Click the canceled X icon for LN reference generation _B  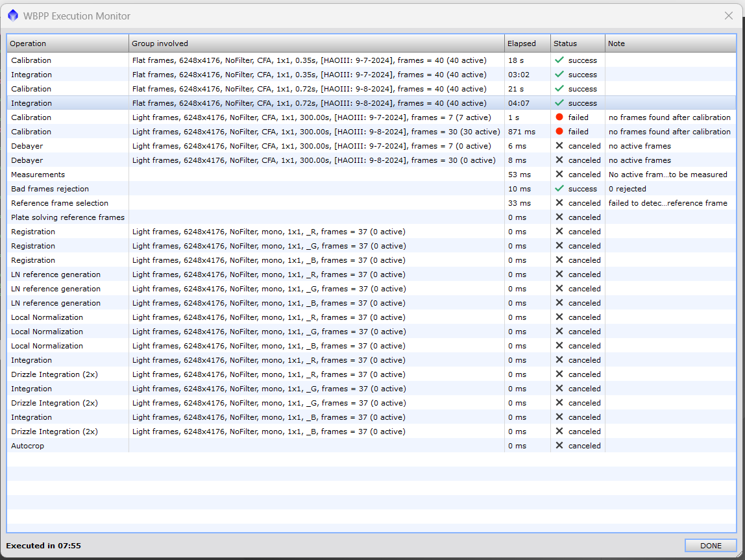pos(559,302)
